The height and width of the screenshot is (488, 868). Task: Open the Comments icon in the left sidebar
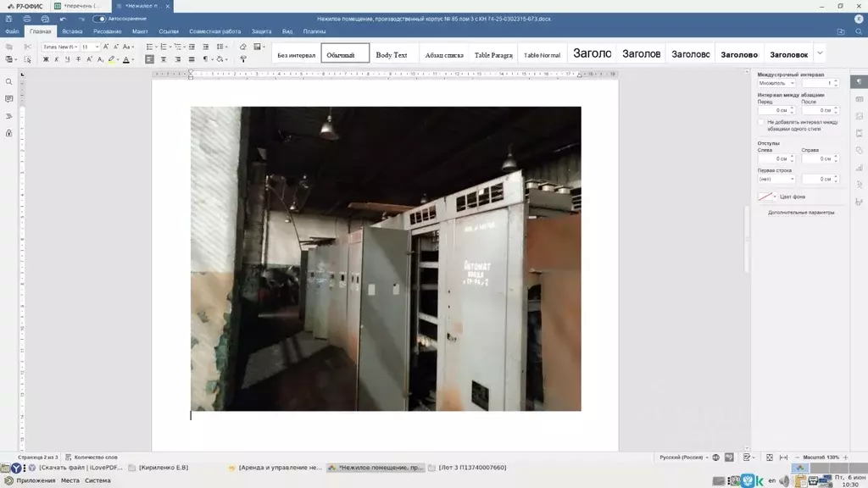coord(8,99)
